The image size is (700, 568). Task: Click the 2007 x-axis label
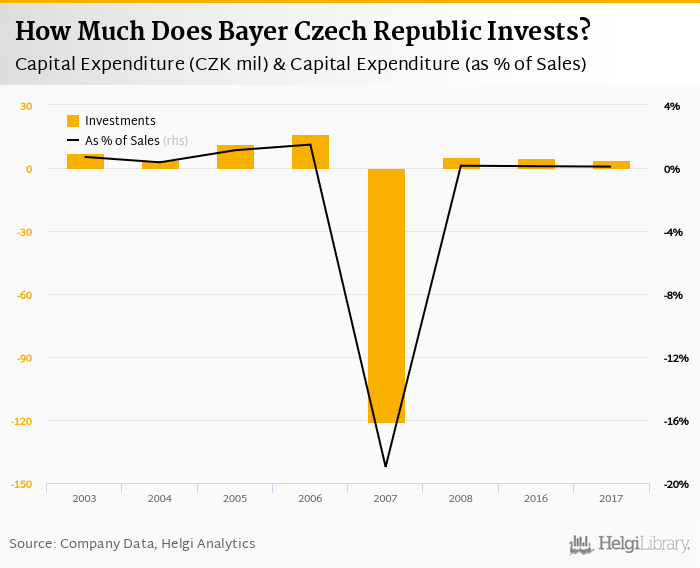[x=385, y=497]
